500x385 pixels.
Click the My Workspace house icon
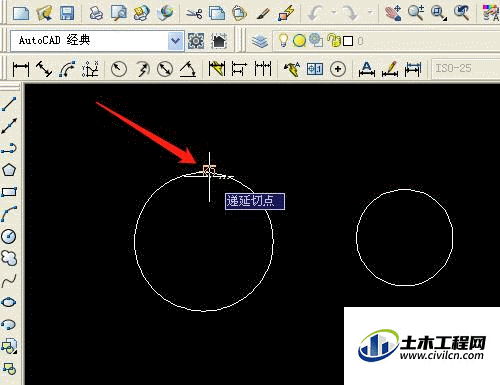tap(219, 41)
